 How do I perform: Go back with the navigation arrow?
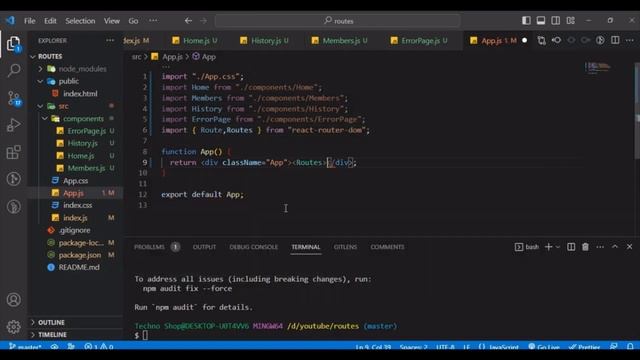[x=188, y=21]
